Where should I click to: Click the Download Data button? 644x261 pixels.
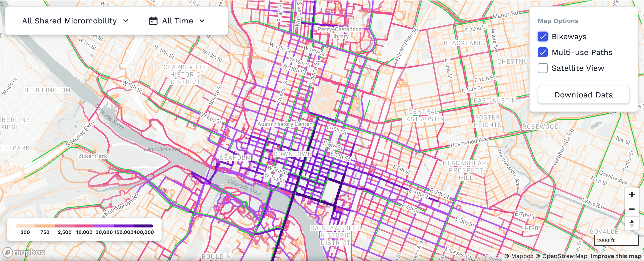tap(584, 95)
